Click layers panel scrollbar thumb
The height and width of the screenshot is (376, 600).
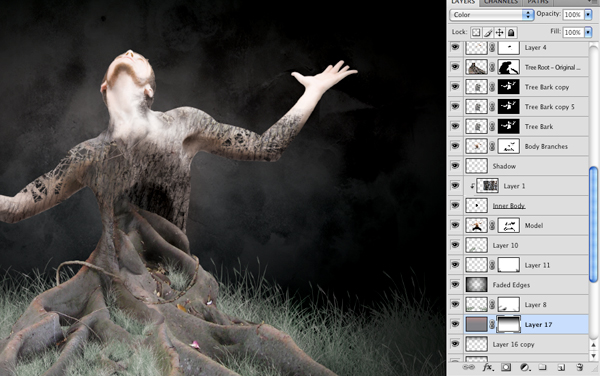tap(593, 225)
